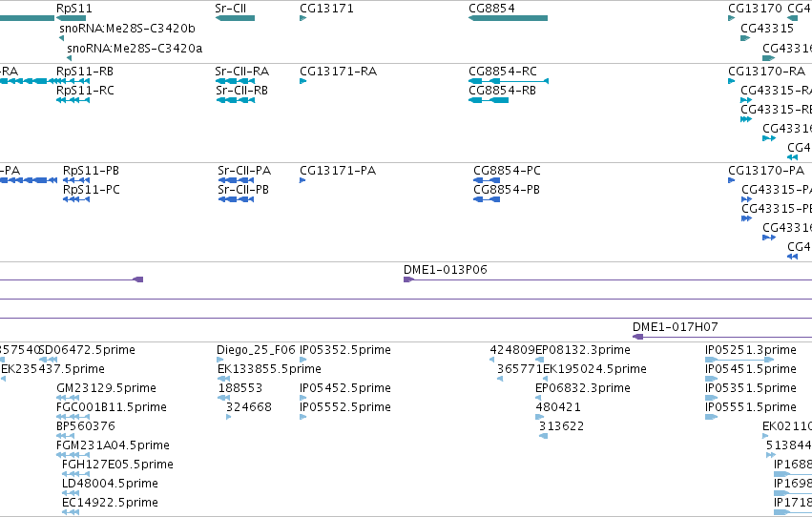Viewport: 812px width, 517px height.
Task: Select feature 188553
Action: click(x=240, y=388)
